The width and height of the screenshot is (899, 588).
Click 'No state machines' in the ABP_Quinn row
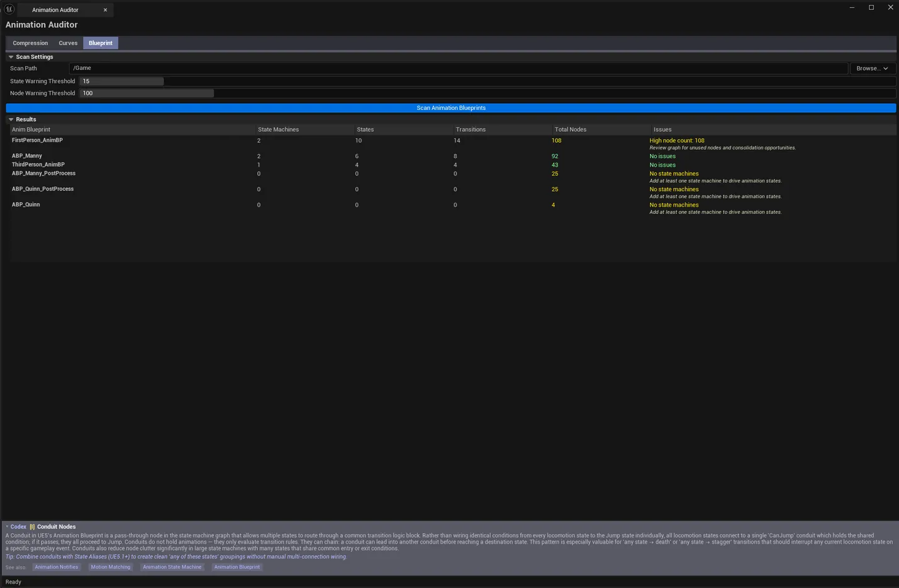pyautogui.click(x=674, y=205)
